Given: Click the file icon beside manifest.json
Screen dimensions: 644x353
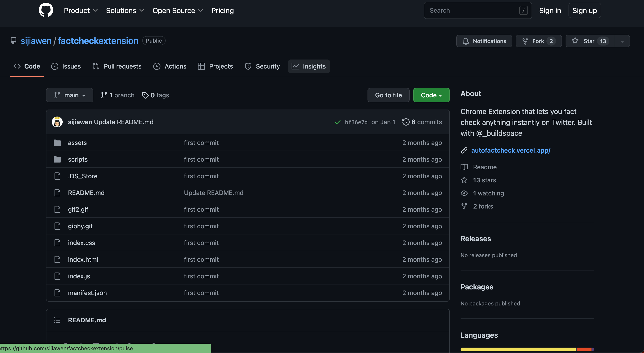Looking at the screenshot, I should tap(57, 293).
